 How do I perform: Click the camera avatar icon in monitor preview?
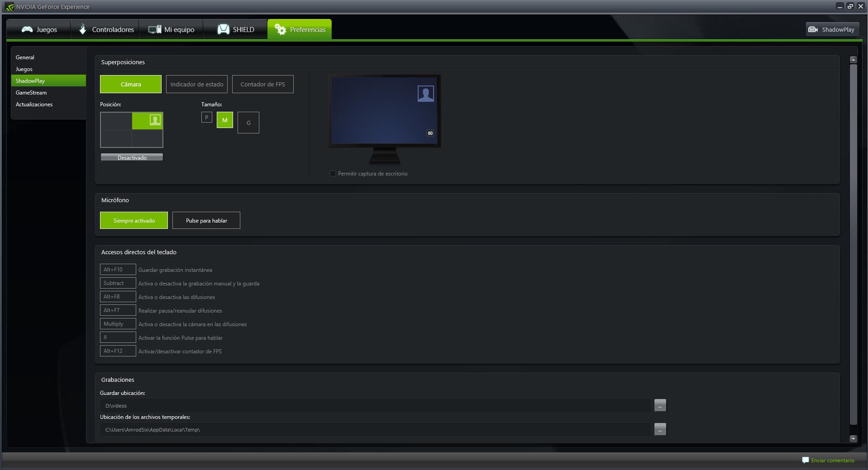pos(425,94)
